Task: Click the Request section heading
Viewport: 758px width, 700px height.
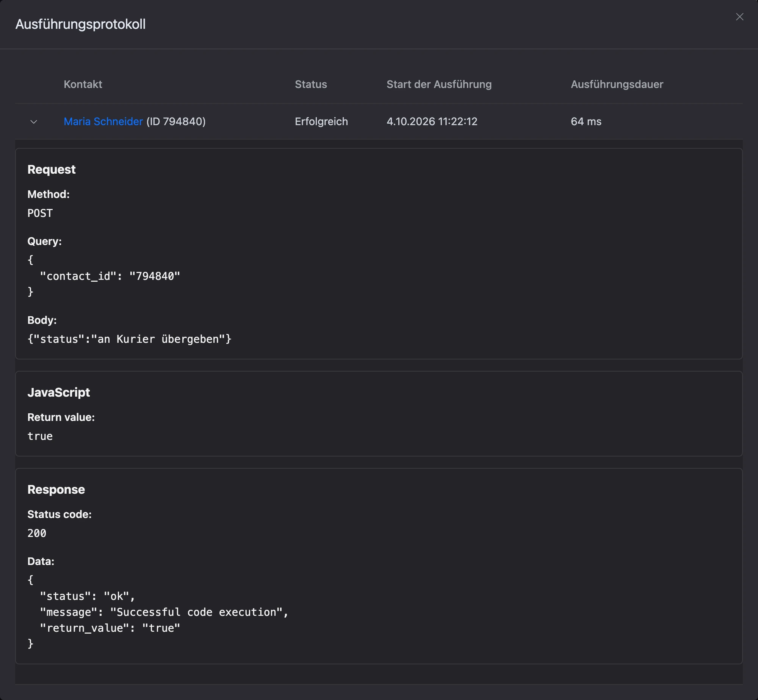Action: point(52,170)
